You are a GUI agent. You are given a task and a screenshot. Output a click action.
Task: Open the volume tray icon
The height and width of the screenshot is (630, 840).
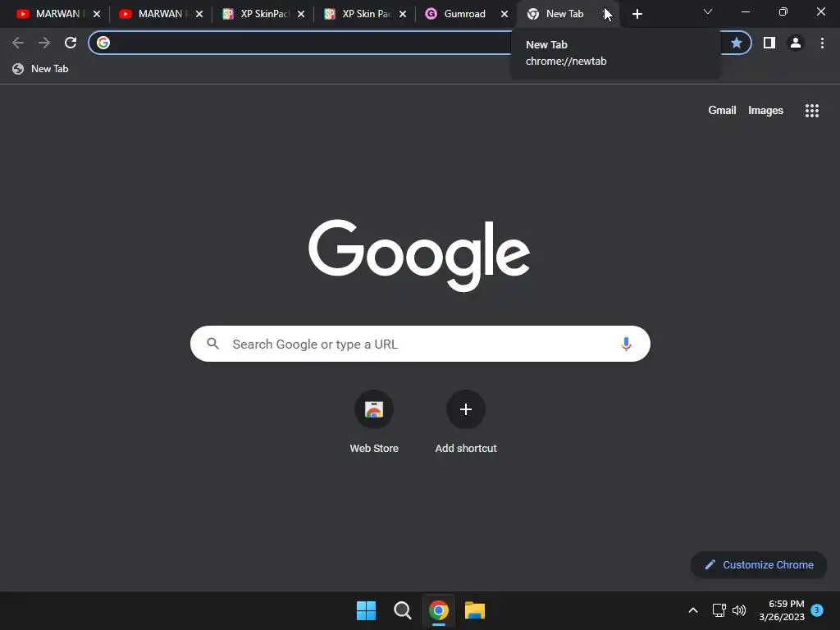click(x=739, y=610)
